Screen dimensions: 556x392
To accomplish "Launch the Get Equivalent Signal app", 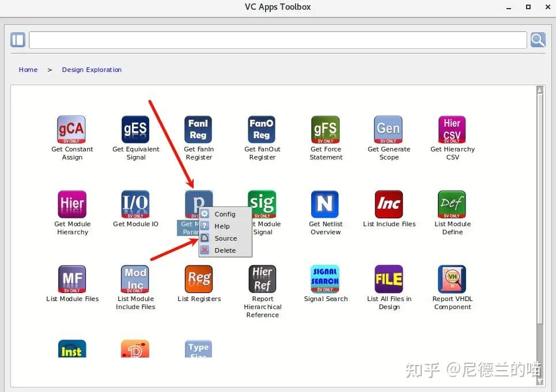I will (x=135, y=130).
